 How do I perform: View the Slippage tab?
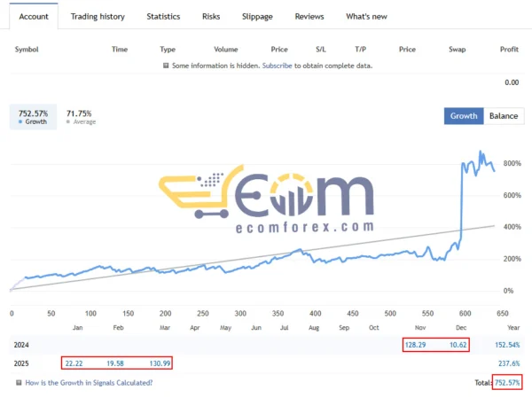257,16
